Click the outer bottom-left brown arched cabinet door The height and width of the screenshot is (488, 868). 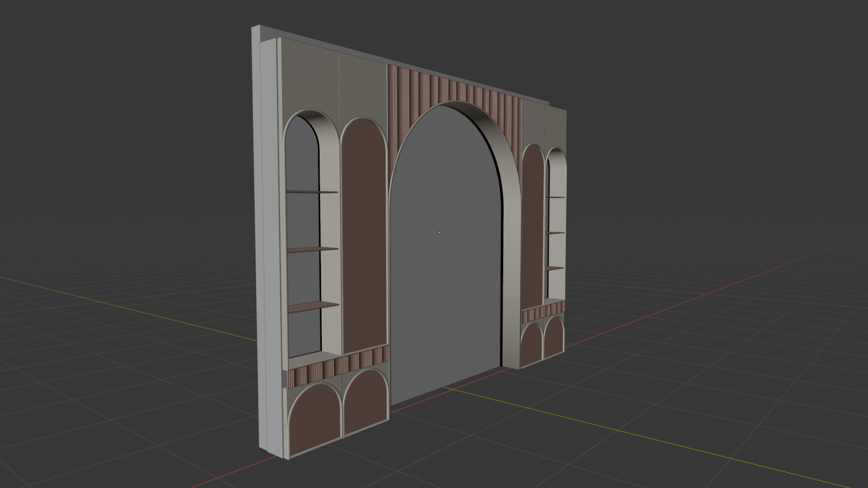click(x=315, y=419)
